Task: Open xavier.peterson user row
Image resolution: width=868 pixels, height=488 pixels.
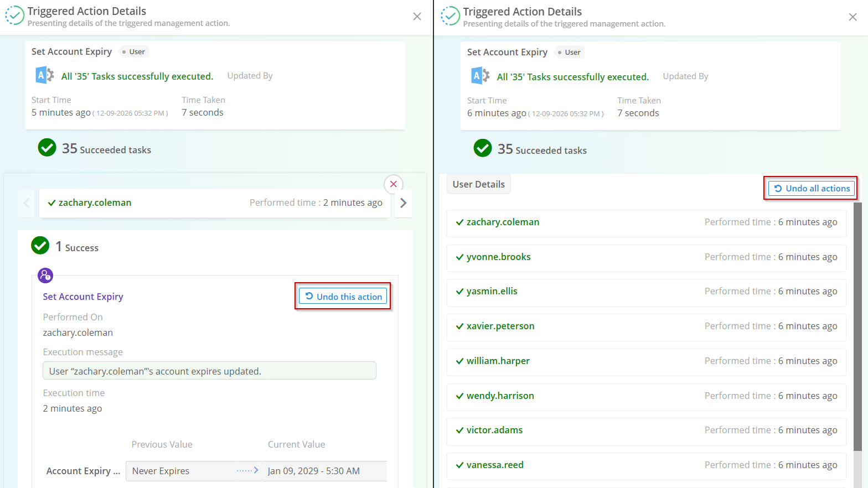Action: pos(647,326)
